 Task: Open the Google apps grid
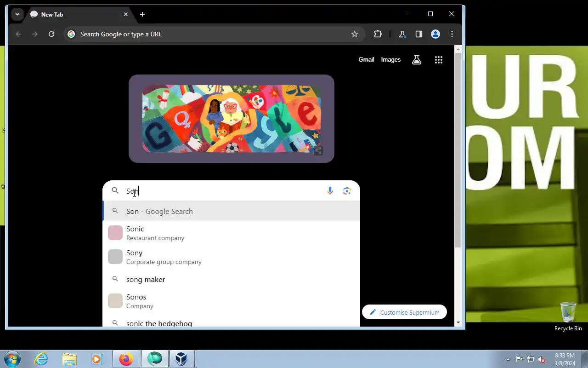pyautogui.click(x=439, y=60)
